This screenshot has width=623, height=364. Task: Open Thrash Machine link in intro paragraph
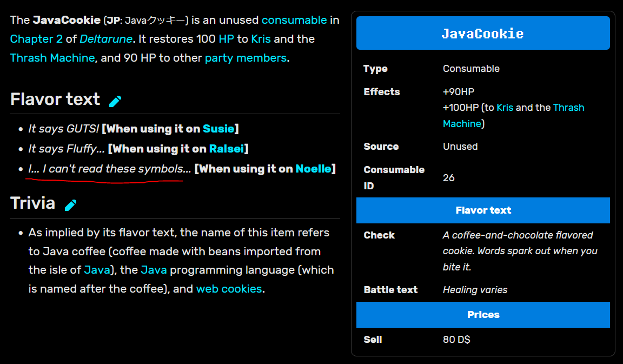coord(52,58)
